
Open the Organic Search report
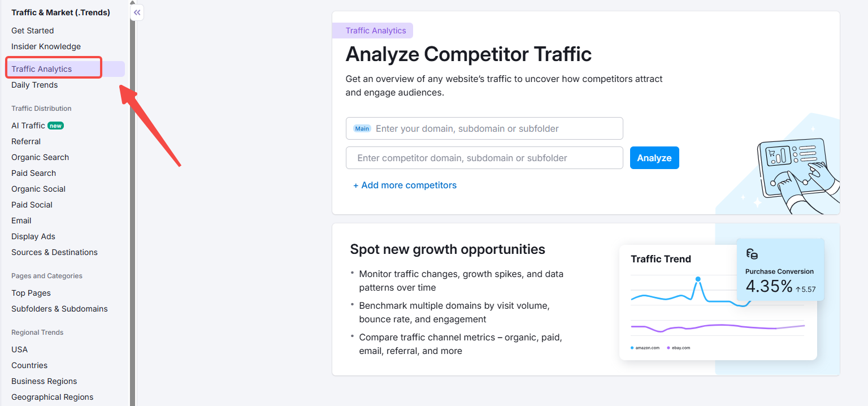(40, 157)
